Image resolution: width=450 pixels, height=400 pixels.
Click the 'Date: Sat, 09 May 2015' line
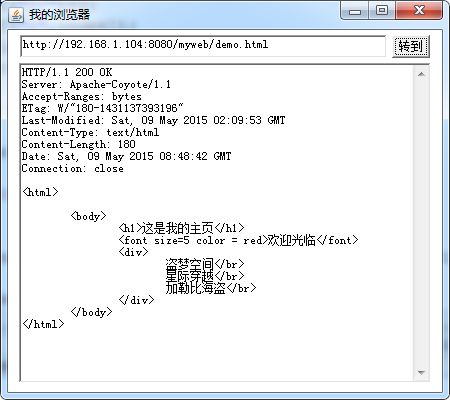126,156
